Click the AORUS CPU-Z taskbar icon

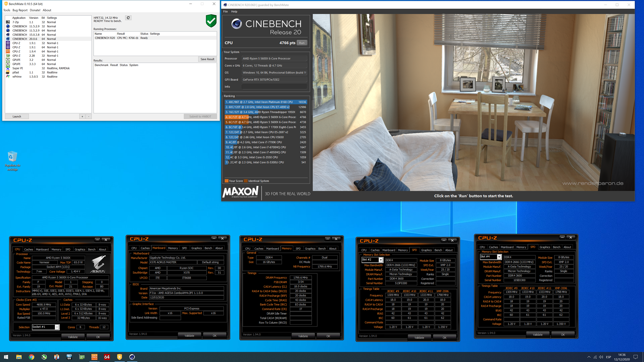[94, 357]
